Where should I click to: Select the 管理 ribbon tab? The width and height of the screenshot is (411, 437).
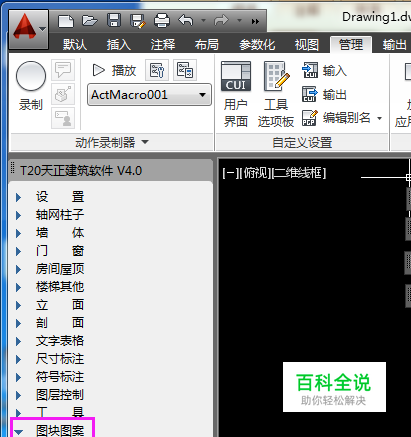point(351,44)
